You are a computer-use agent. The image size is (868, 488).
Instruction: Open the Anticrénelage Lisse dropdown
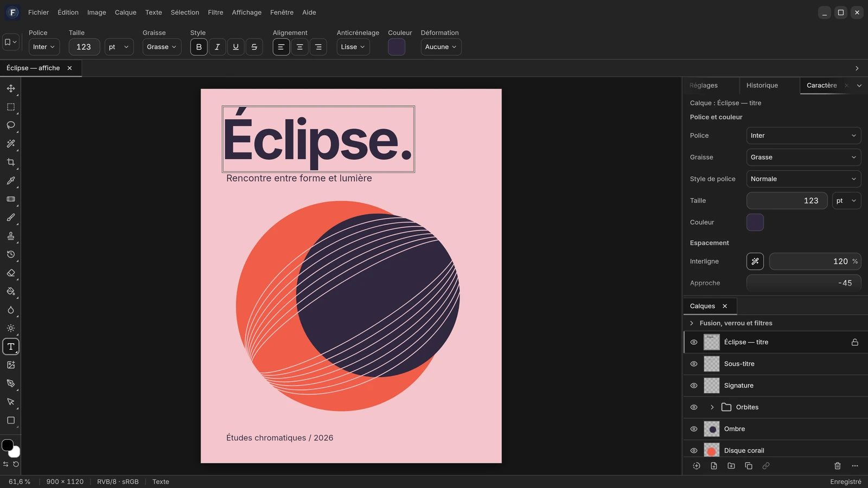pos(353,47)
